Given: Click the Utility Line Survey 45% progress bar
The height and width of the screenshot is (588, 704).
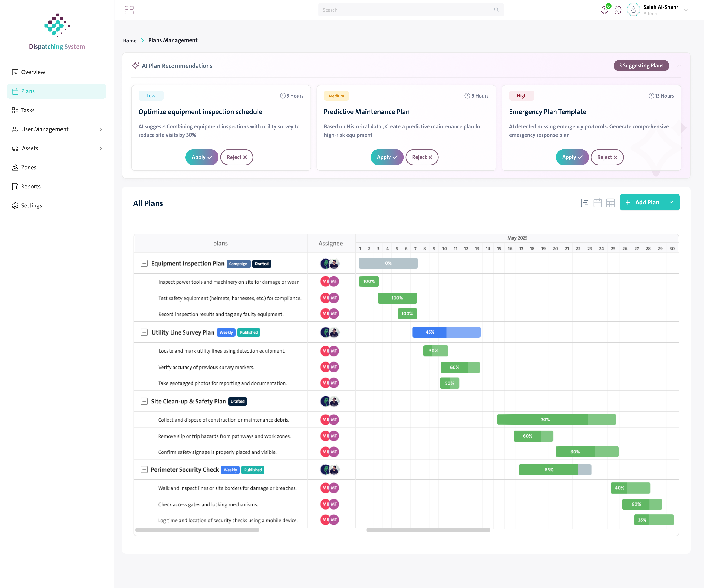Looking at the screenshot, I should pyautogui.click(x=446, y=332).
